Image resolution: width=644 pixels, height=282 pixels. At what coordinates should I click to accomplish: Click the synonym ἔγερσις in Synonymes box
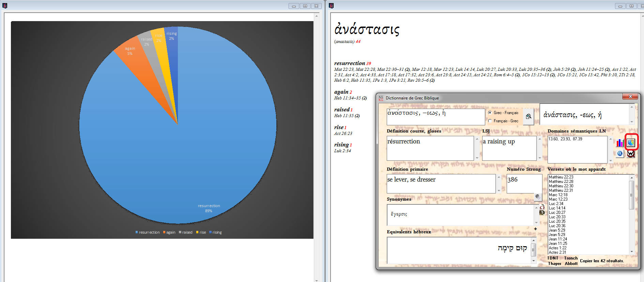[399, 214]
